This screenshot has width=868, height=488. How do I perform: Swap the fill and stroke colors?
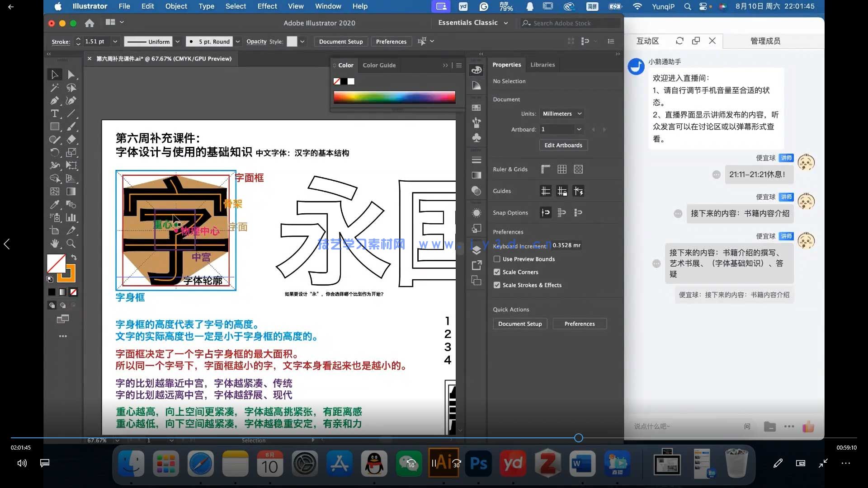(x=74, y=257)
